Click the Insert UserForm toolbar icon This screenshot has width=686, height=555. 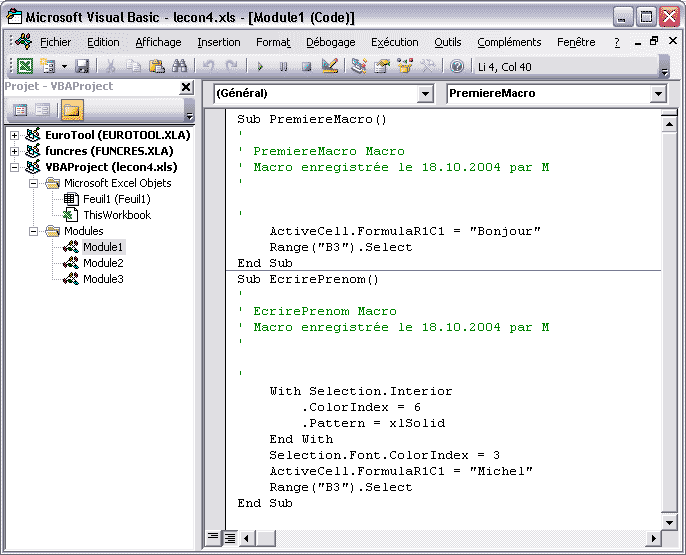coord(48,66)
